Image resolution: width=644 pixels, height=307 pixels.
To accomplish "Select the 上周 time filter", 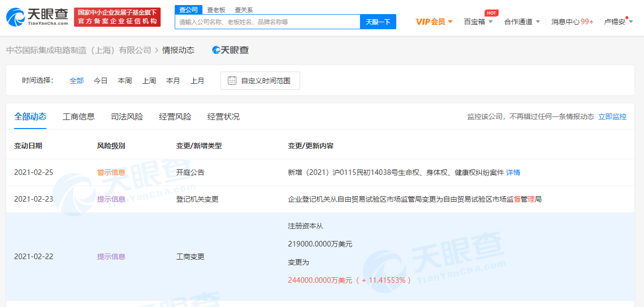I will 149,81.
